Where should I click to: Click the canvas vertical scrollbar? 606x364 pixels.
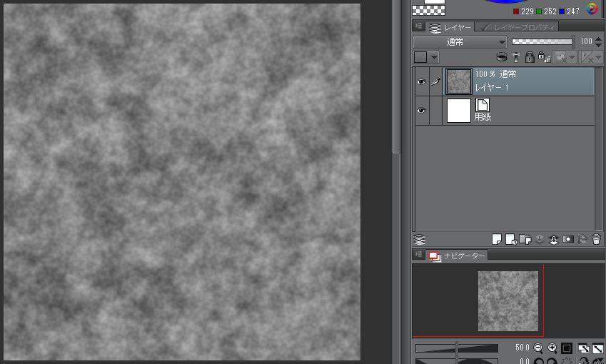396,76
